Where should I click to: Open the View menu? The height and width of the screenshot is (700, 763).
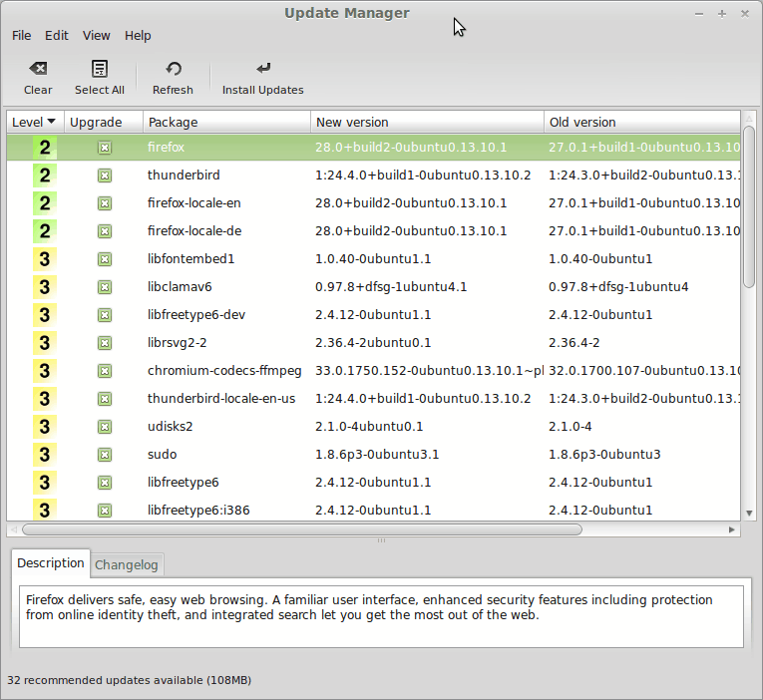pos(97,36)
